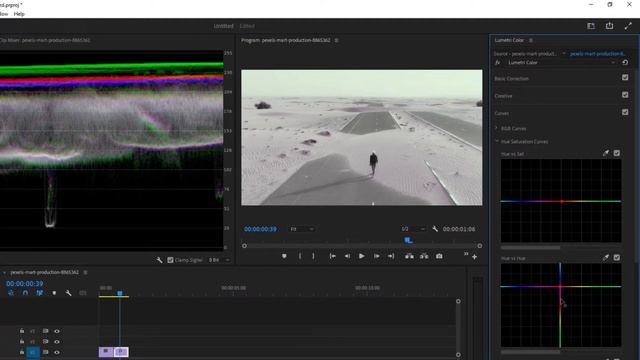Mark Out point bracket
This screenshot has width=640, height=360.
(313, 256)
